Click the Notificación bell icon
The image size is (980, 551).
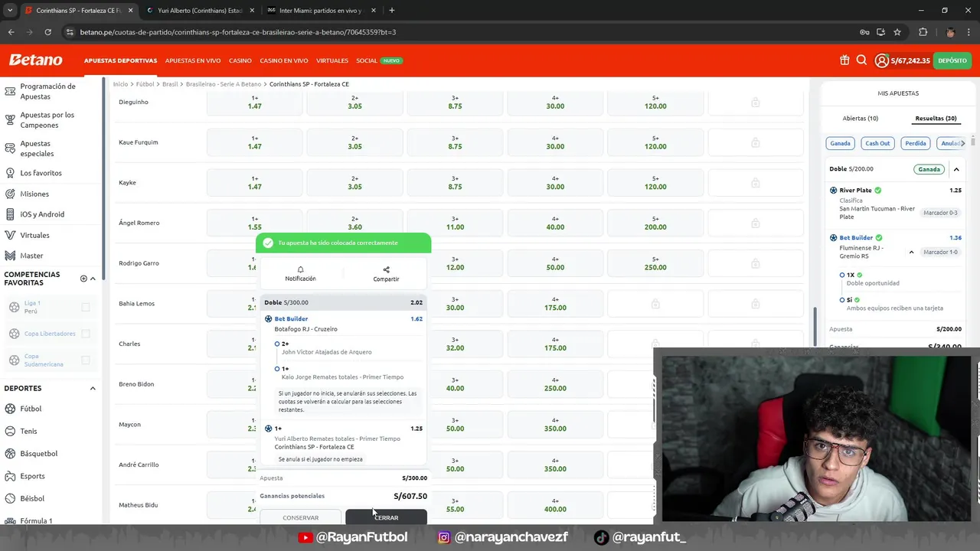300,269
